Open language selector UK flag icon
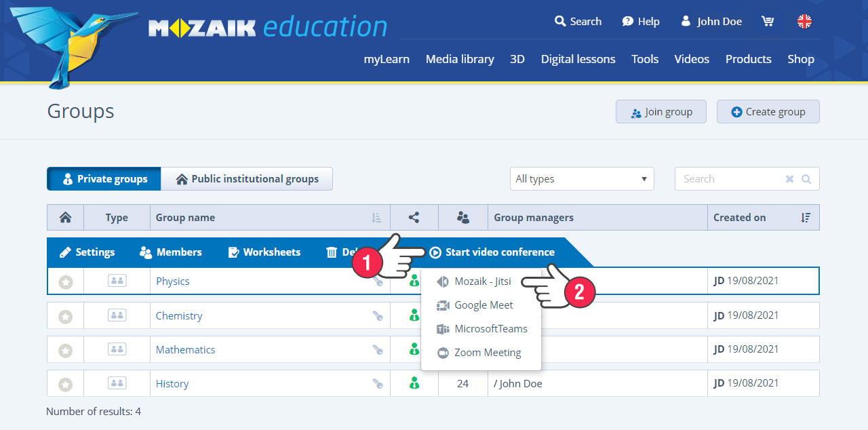868x430 pixels. click(x=804, y=21)
